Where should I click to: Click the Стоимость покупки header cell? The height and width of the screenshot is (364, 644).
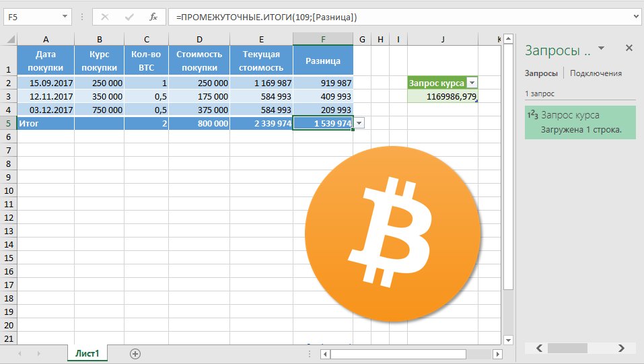coord(199,61)
